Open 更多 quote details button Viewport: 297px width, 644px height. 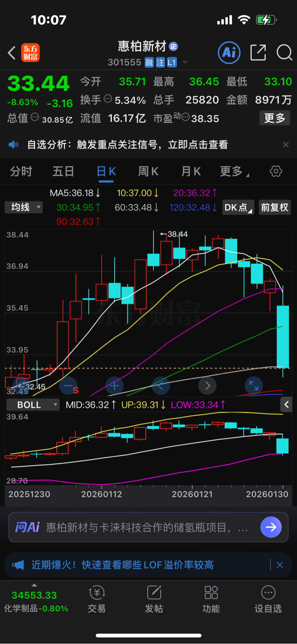[275, 118]
